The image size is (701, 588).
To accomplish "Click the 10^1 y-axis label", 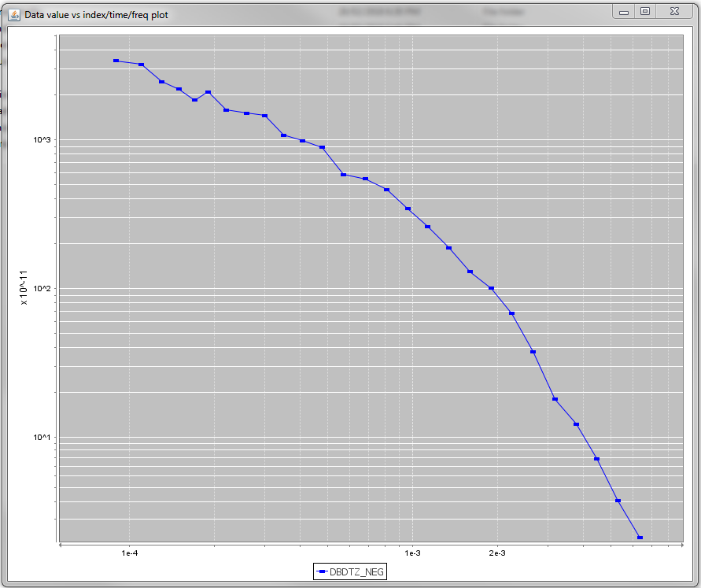I will tap(42, 437).
